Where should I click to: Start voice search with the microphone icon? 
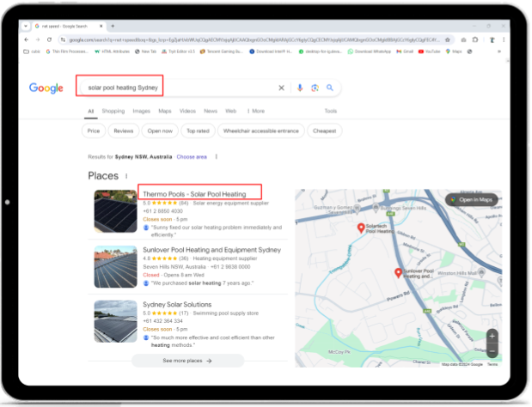pyautogui.click(x=300, y=88)
